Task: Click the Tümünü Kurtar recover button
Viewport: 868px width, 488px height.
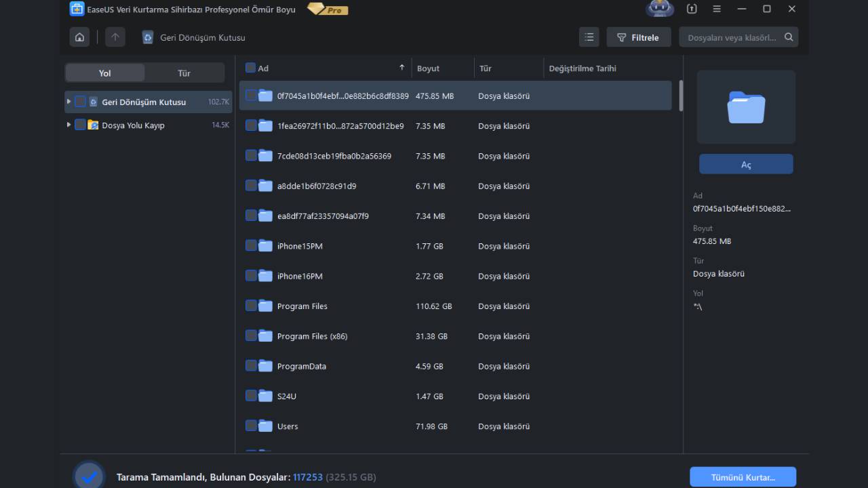Action: pos(743,477)
